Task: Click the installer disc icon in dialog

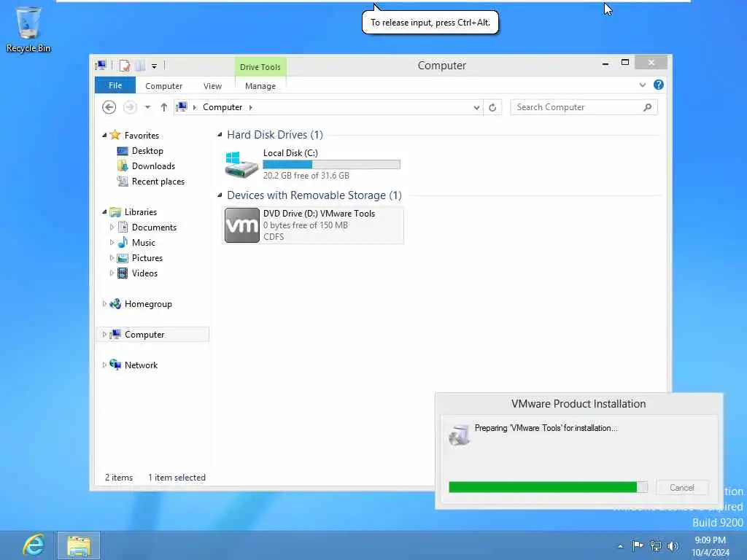Action: point(460,435)
